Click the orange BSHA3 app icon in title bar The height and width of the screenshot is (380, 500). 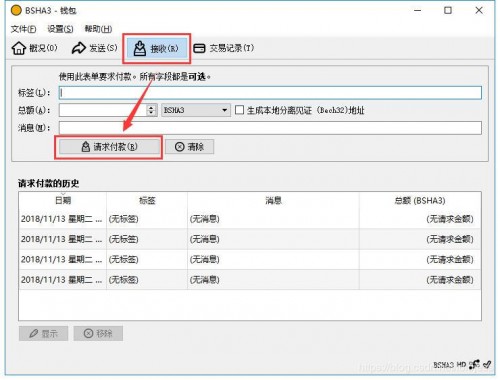tap(16, 10)
